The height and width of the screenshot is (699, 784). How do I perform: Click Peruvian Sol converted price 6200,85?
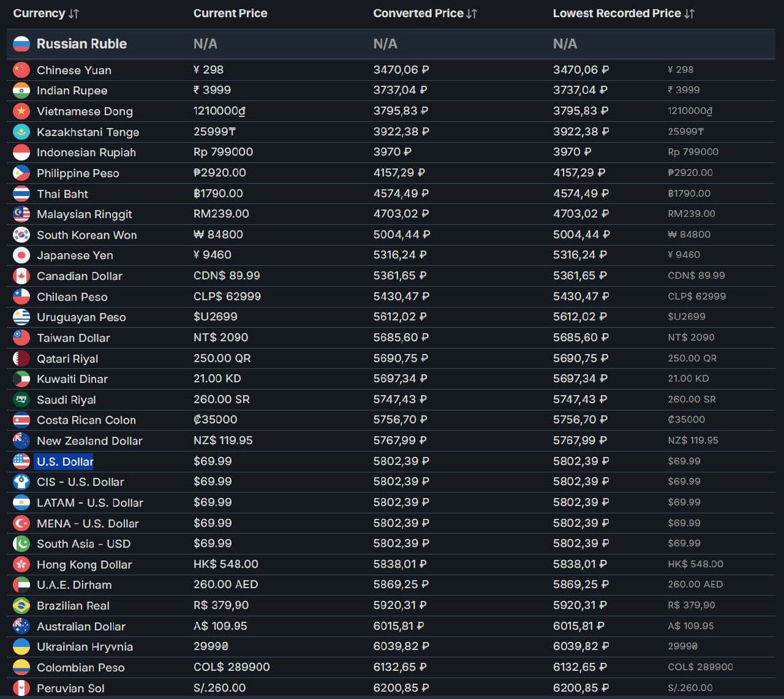[401, 688]
